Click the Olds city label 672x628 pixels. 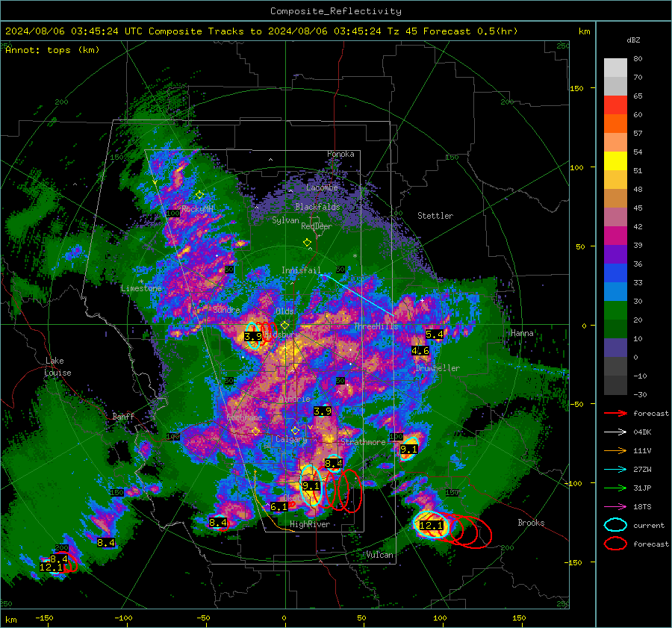coord(284,311)
